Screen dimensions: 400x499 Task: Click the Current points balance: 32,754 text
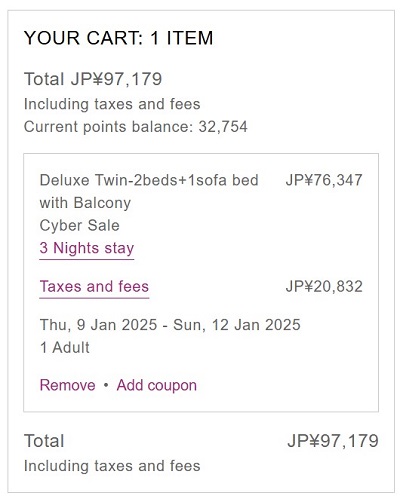[136, 127]
